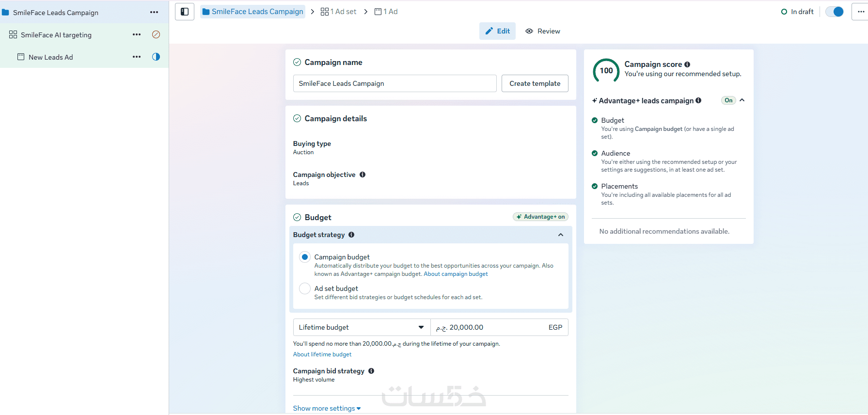Screen dimensions: 868x415
Task: Click the budget amount field showing 20,000.00
Action: [x=500, y=327]
